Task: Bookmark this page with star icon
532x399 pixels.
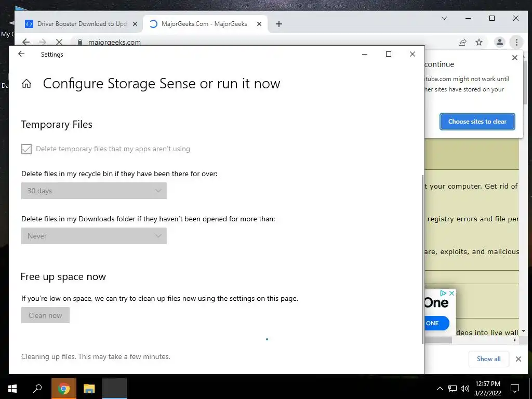Action: coord(479,42)
